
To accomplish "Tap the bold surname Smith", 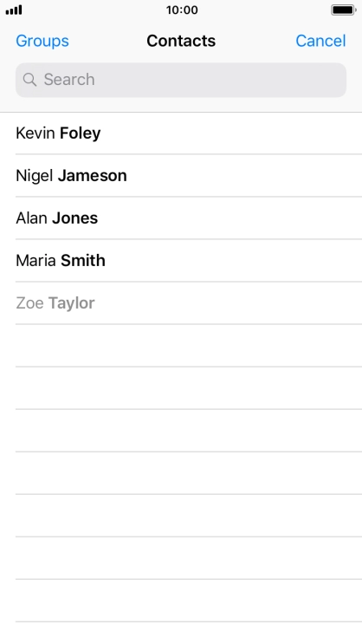I will tap(83, 260).
